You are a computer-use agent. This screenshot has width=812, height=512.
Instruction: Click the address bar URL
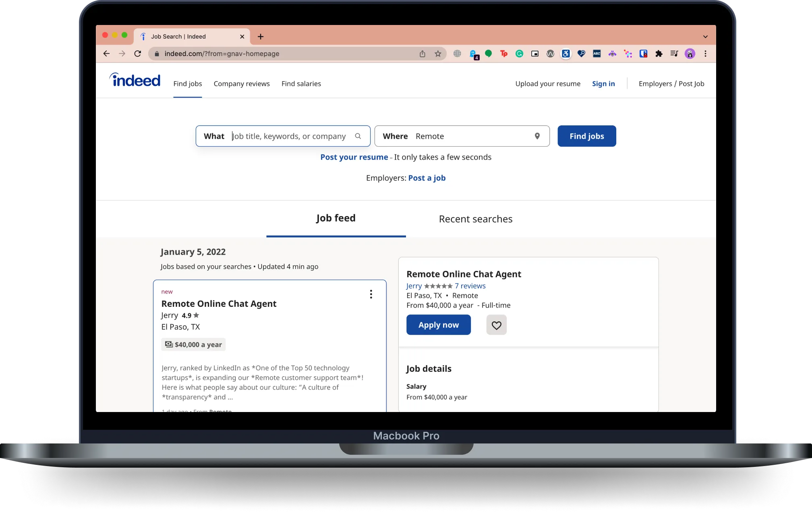222,54
